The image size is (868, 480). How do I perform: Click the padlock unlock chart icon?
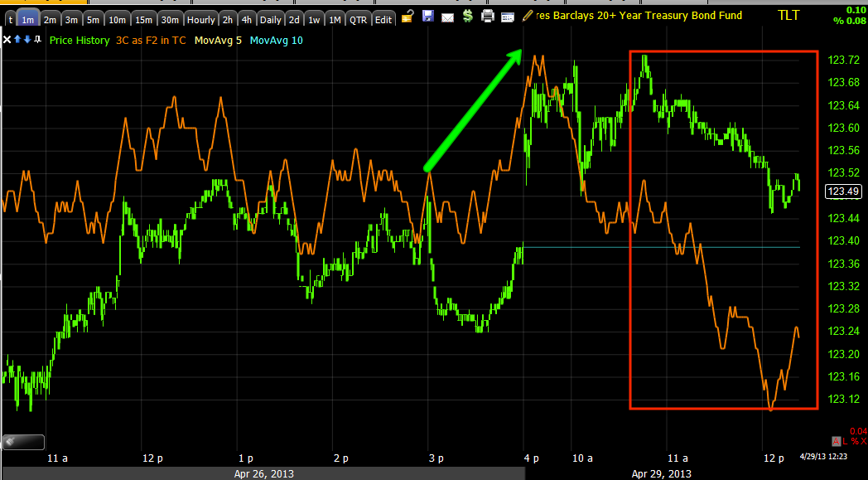pyautogui.click(x=407, y=16)
